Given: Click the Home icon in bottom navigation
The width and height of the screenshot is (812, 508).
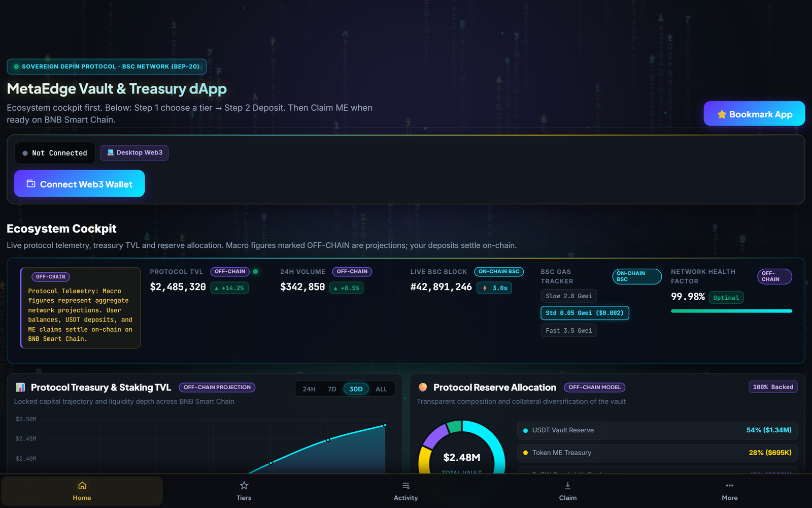Looking at the screenshot, I should [82, 486].
